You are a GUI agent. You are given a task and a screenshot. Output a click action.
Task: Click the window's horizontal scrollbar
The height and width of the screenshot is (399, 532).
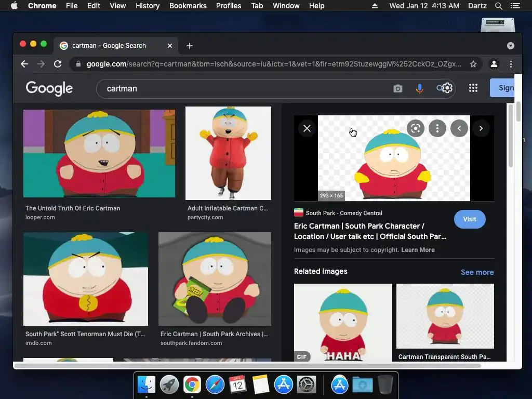248,366
